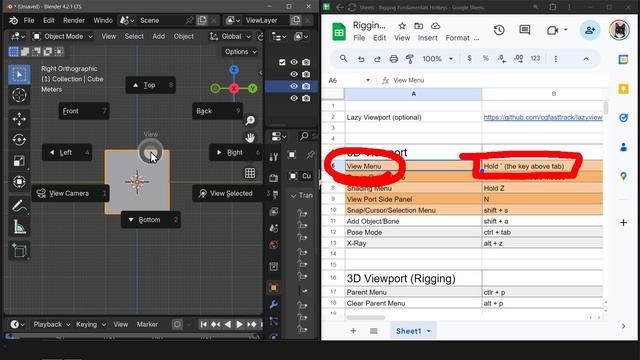Select the Transform tool in Blender
This screenshot has height=360, width=640.
pyautogui.click(x=19, y=182)
